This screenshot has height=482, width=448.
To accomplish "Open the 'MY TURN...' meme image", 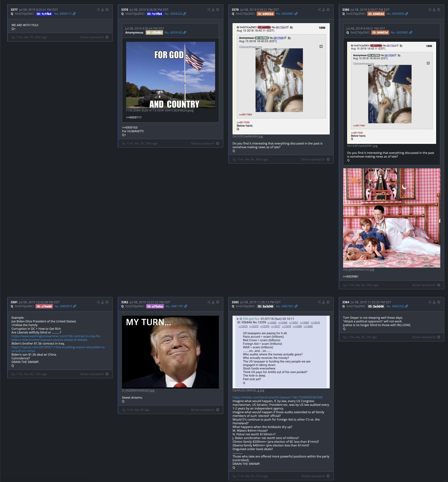I will [x=170, y=352].
